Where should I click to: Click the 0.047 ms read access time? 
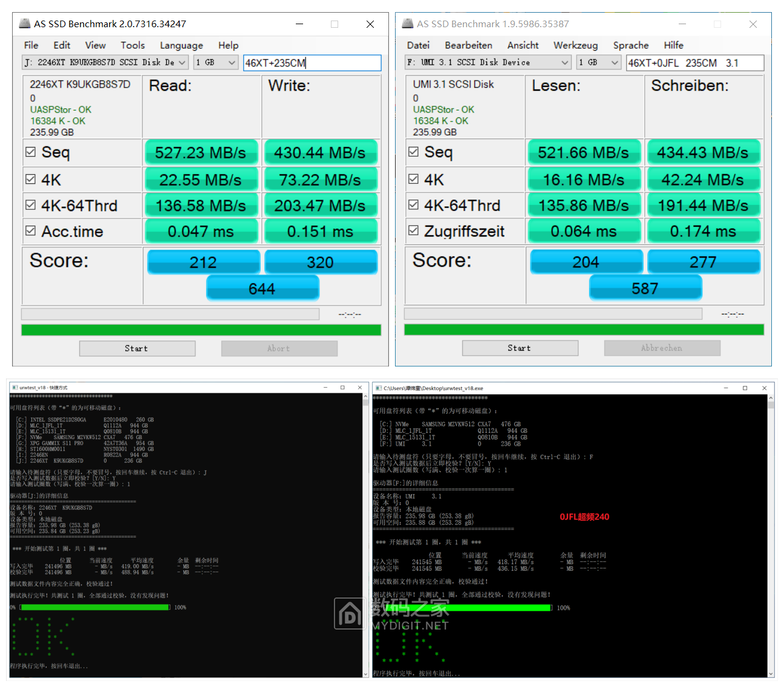click(201, 231)
